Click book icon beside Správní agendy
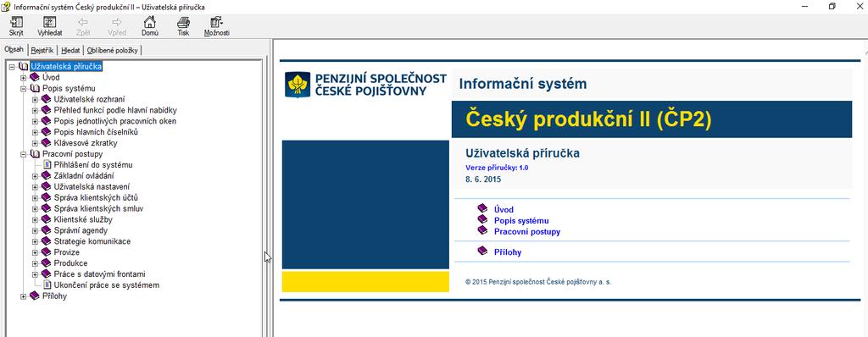 click(46, 231)
